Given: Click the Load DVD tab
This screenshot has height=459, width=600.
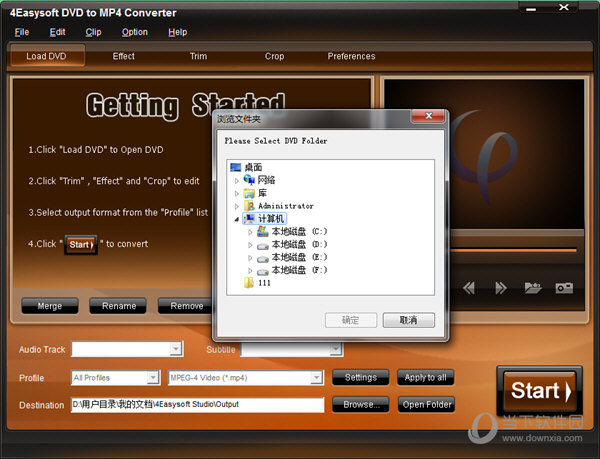Looking at the screenshot, I should (47, 56).
